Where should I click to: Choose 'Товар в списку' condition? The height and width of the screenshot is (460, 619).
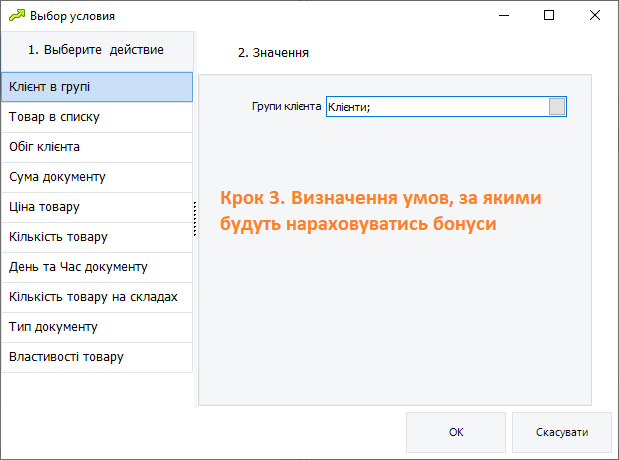click(x=97, y=117)
